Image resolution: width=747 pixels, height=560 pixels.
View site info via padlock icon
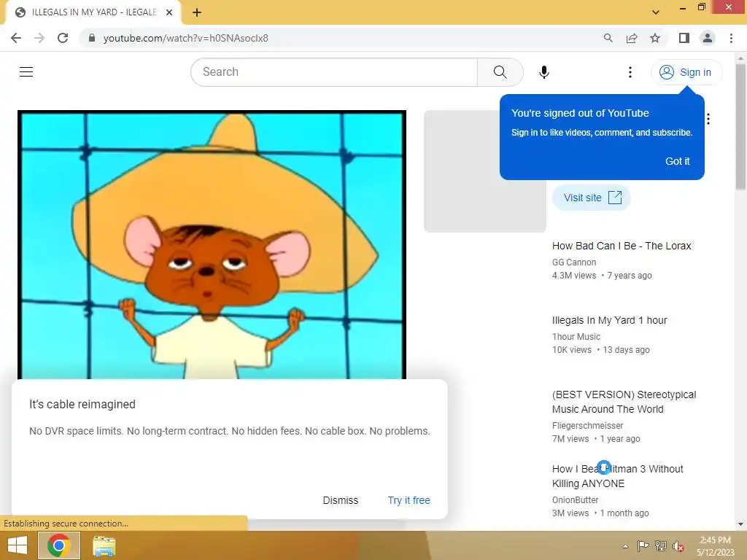pos(92,38)
